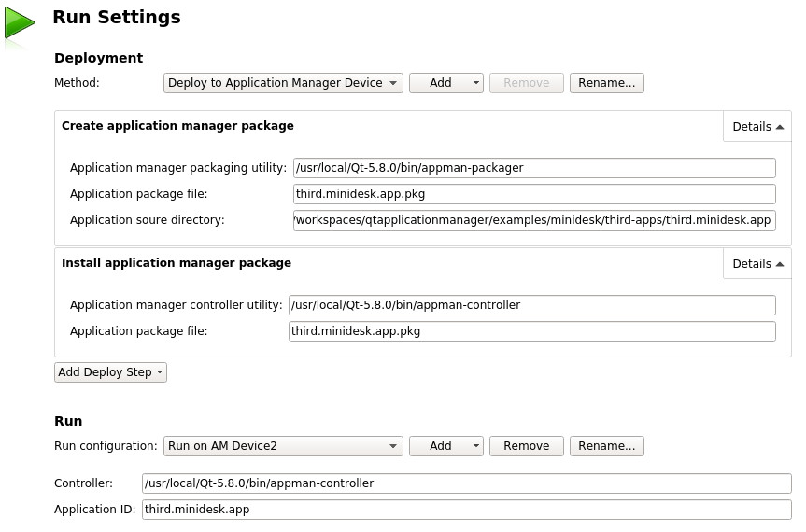The height and width of the screenshot is (532, 806).
Task: Open the Add dropdown arrow in Run section
Action: tap(476, 446)
